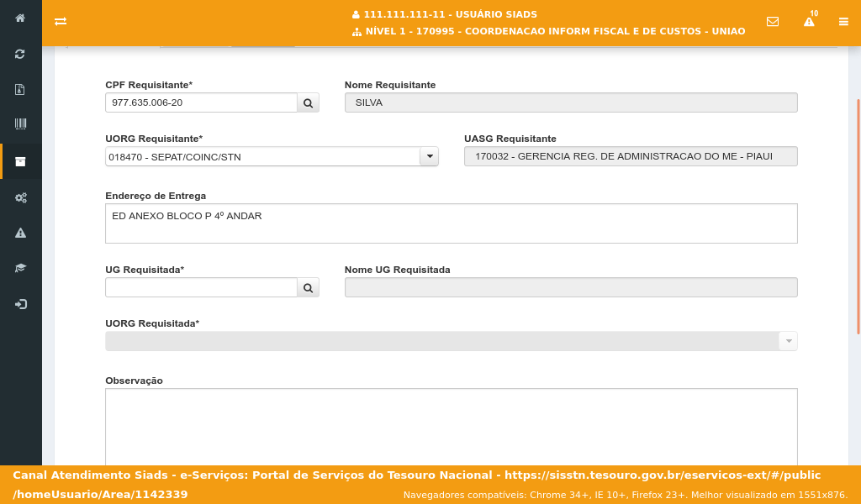This screenshot has height=504, width=861.
Task: Search CPF Requisitante with magnifier button
Action: pos(308,102)
